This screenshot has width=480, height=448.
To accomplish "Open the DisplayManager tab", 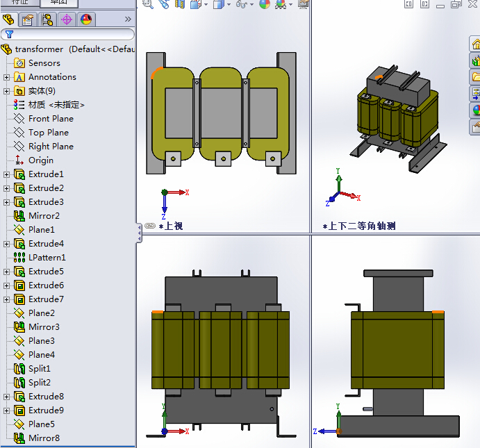I will point(85,19).
